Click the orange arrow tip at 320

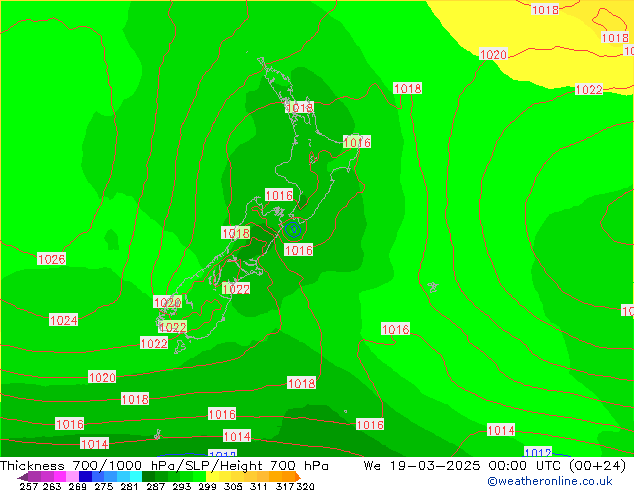click(x=298, y=476)
